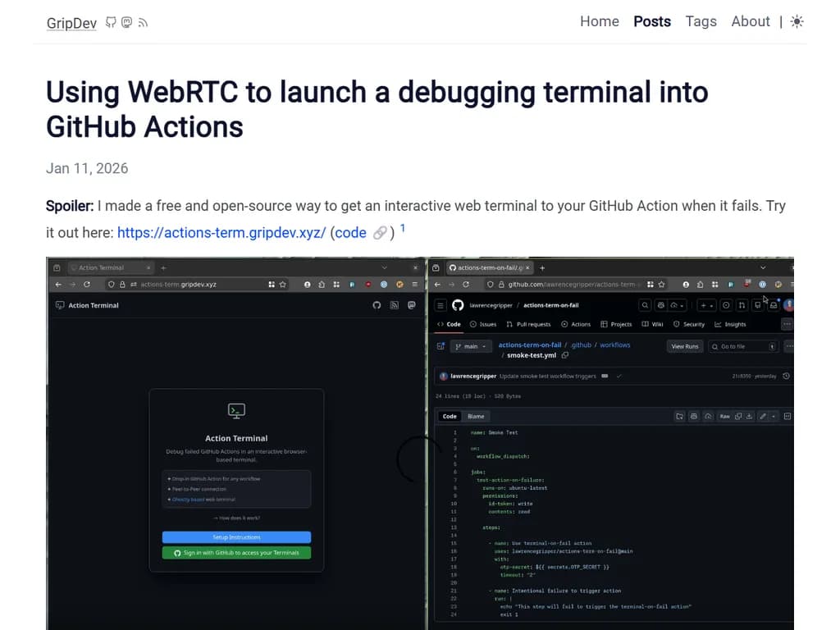Screen dimensions: 840x630
Task: Open the Mastodon icon in Action Terminal toolbar
Action: click(412, 304)
